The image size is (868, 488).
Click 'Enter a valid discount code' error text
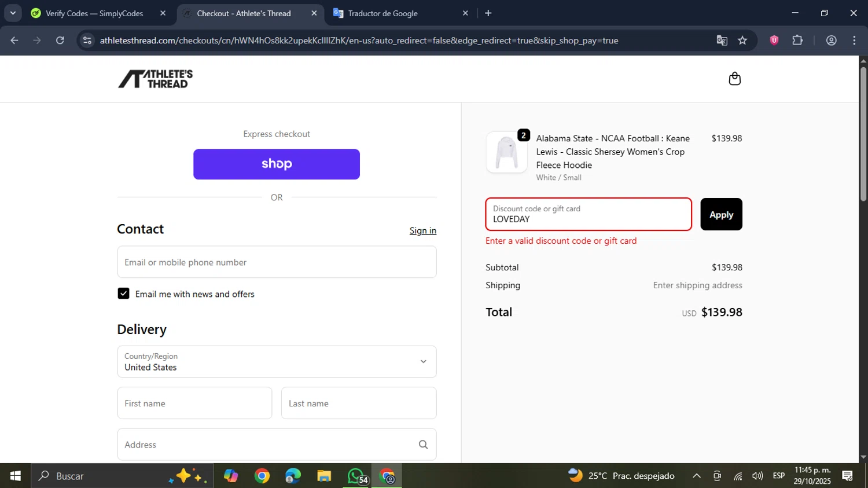(561, 241)
